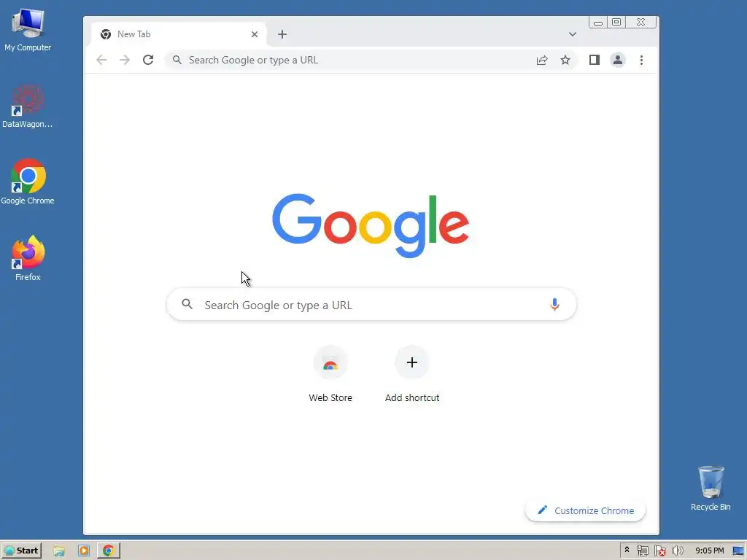
Task: Select the New Tab tab
Action: click(x=177, y=34)
